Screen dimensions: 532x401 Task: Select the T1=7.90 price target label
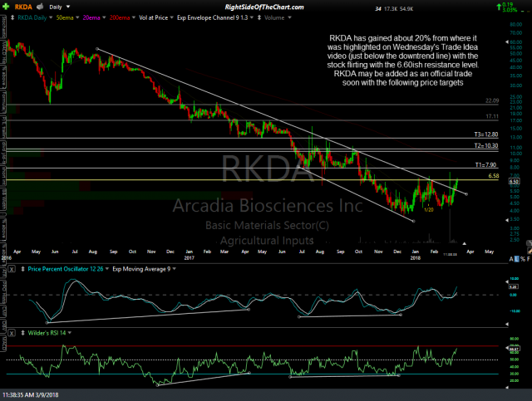pos(485,165)
